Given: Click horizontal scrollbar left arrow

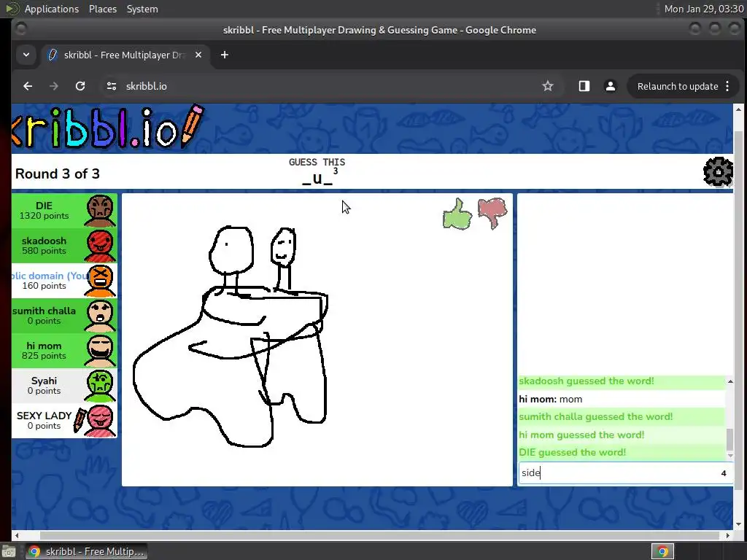Looking at the screenshot, I should (17, 536).
